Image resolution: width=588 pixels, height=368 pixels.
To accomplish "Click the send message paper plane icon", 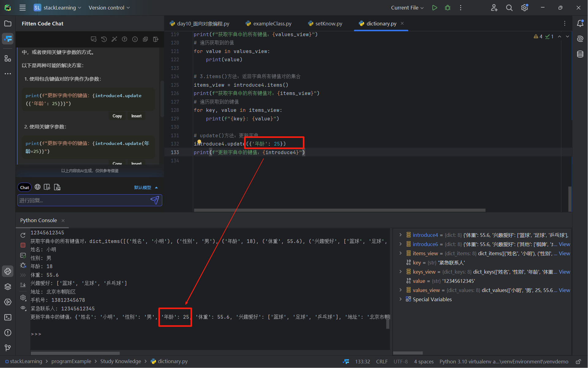I will [155, 200].
